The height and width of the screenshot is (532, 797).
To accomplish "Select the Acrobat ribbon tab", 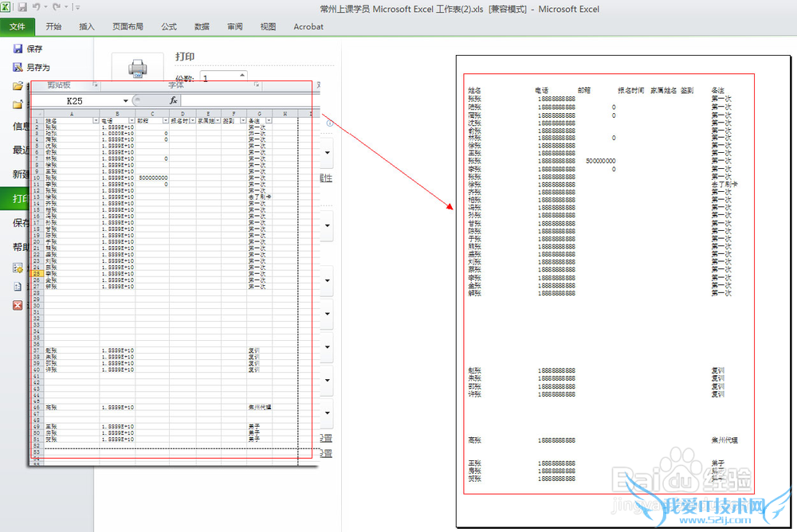I will tap(308, 26).
